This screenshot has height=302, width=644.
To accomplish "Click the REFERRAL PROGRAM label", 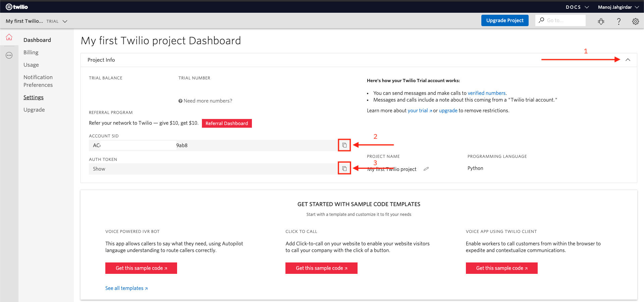I will [111, 113].
